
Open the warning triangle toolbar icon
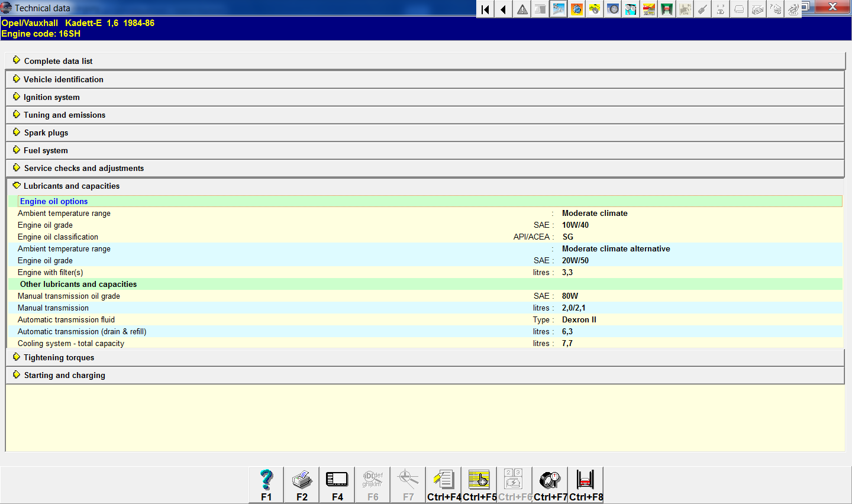coord(522,9)
